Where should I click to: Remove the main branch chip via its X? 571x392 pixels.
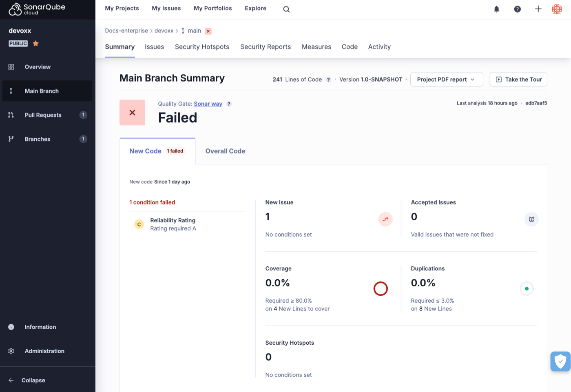point(208,31)
